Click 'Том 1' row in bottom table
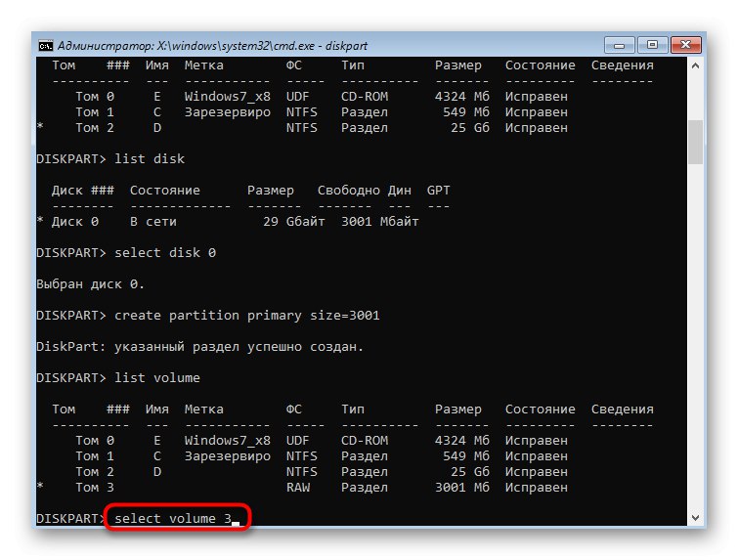738x560 pixels. (95, 456)
